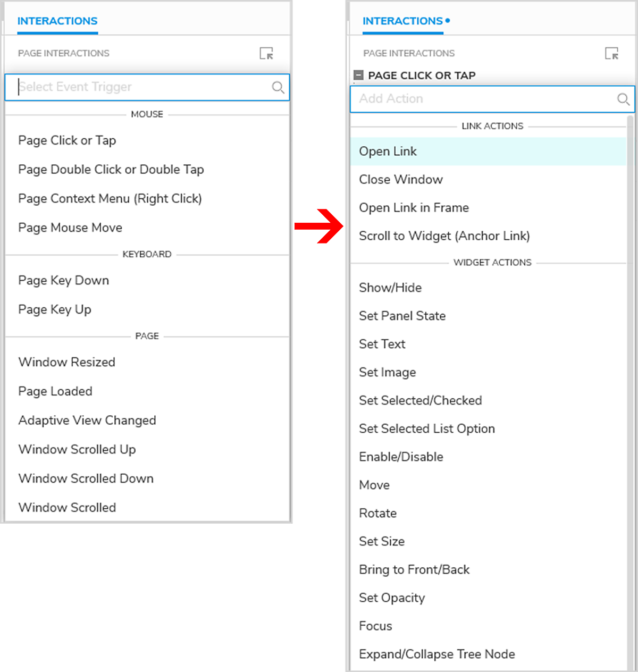Click the action list vertical scrollbar
638x672 pixels.
[631, 372]
